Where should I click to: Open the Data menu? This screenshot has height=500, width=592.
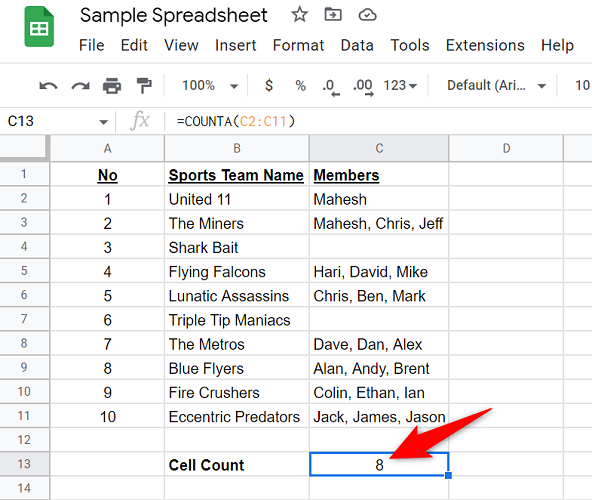(357, 45)
